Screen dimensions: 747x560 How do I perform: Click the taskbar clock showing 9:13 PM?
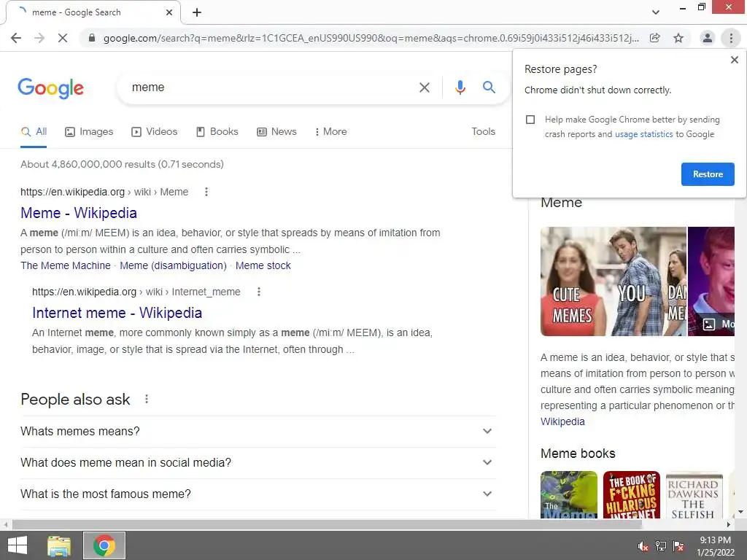coord(716,546)
